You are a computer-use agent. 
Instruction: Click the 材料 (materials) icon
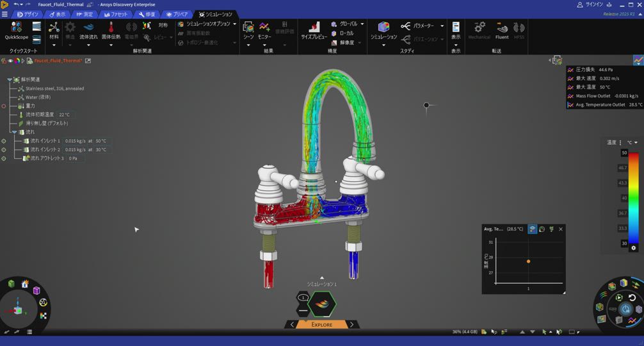coord(54,28)
